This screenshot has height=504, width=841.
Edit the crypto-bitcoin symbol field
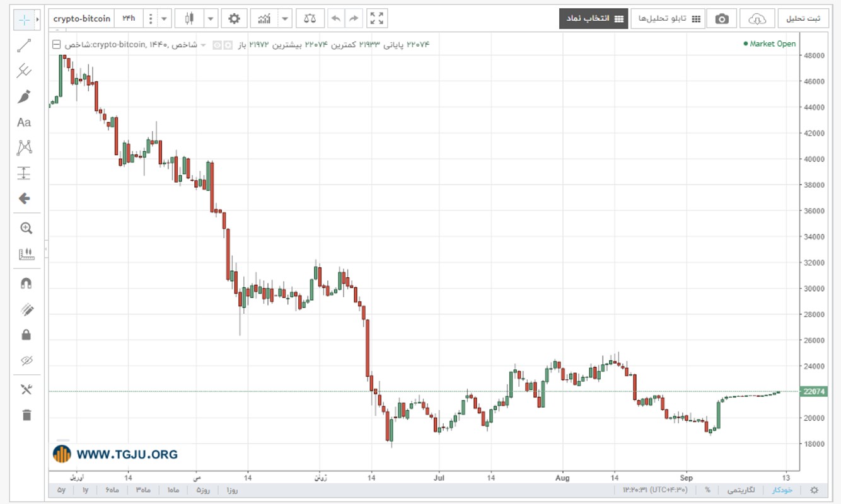[x=82, y=19]
